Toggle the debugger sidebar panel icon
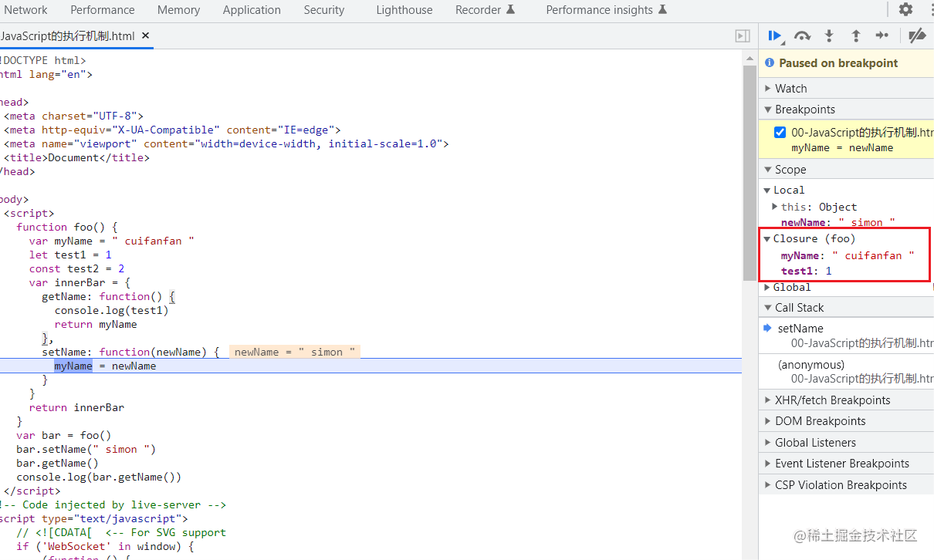Image resolution: width=934 pixels, height=560 pixels. coord(743,36)
